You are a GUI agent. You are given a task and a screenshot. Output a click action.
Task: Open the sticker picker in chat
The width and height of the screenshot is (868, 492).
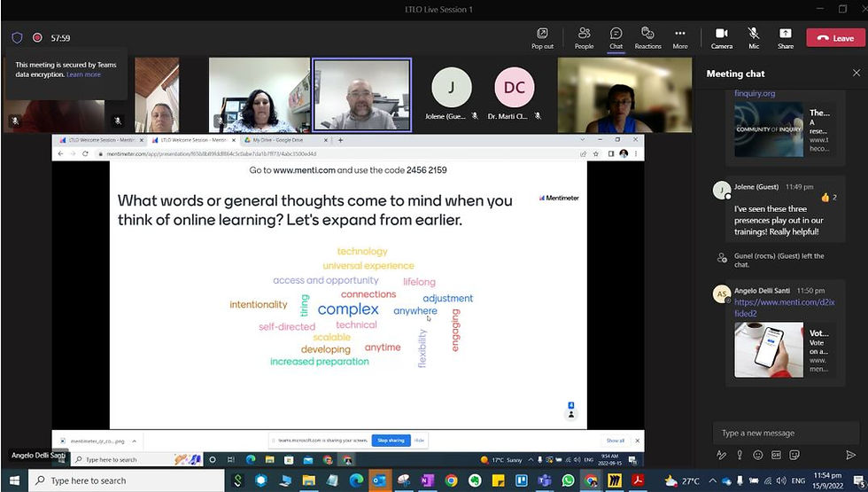794,455
